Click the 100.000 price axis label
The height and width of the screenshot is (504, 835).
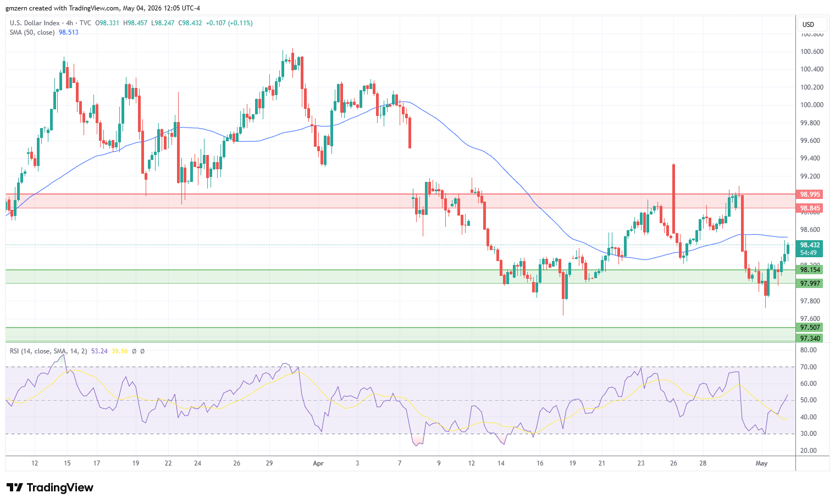(812, 105)
